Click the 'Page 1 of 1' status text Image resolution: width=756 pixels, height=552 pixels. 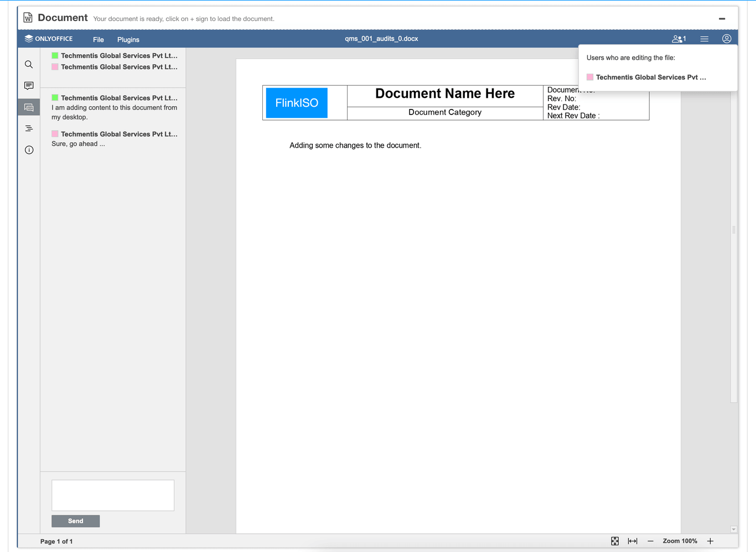pyautogui.click(x=56, y=541)
